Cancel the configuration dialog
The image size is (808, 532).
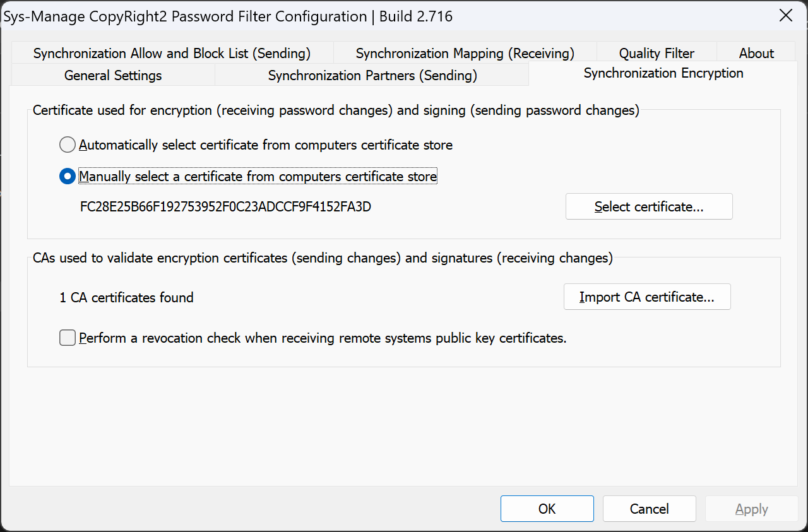pos(650,509)
